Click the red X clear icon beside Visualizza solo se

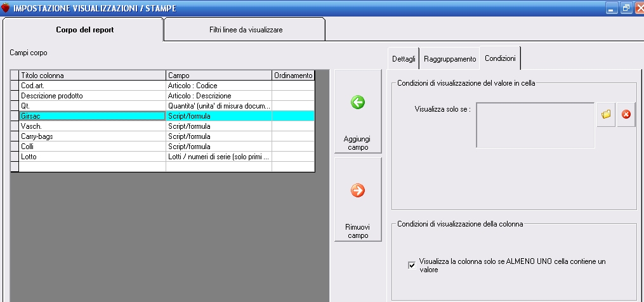(x=626, y=115)
